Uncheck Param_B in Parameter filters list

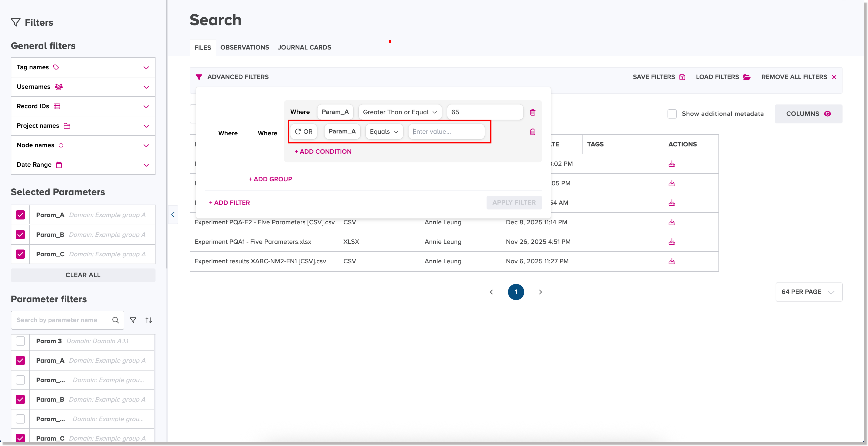pyautogui.click(x=20, y=399)
